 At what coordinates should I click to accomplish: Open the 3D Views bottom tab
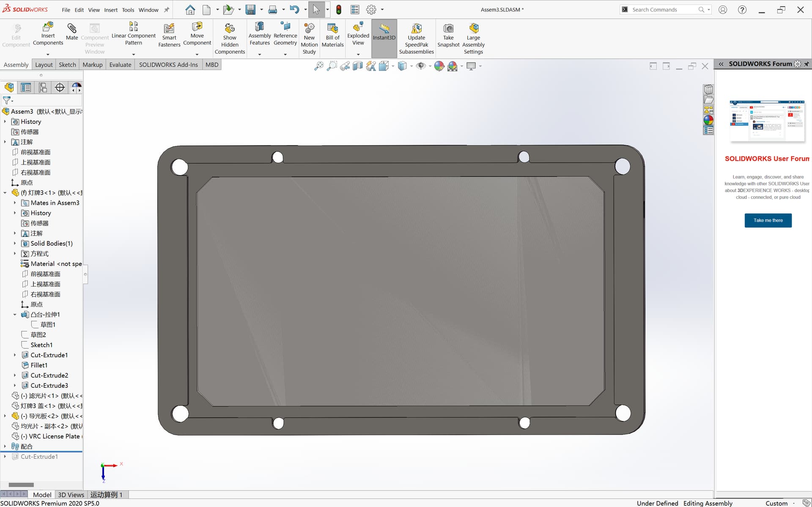pyautogui.click(x=71, y=495)
